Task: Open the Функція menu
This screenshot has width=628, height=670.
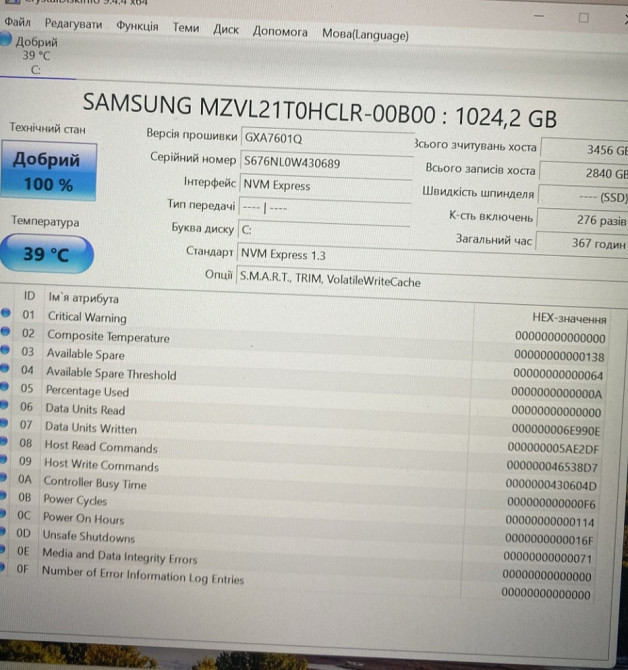Action: (137, 26)
